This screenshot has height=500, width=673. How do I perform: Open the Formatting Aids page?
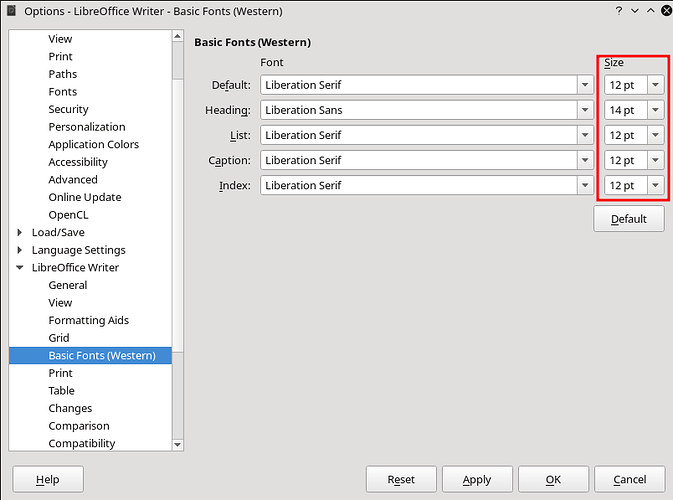(88, 320)
